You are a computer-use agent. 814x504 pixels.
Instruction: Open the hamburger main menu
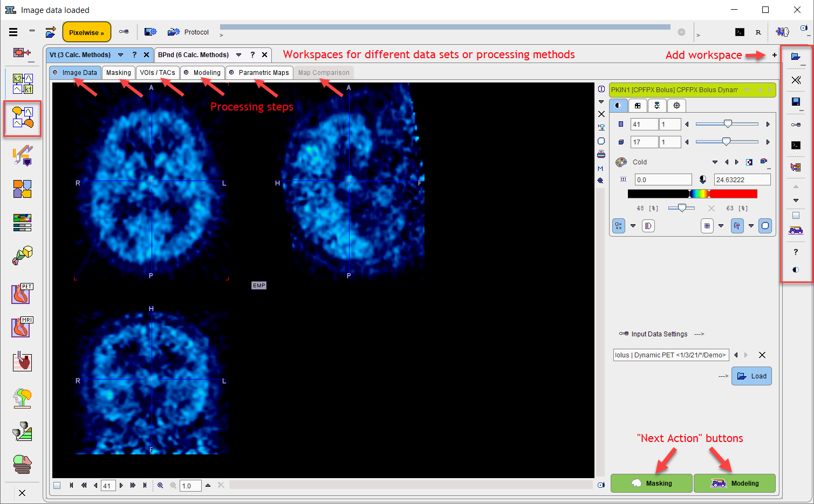pos(13,32)
